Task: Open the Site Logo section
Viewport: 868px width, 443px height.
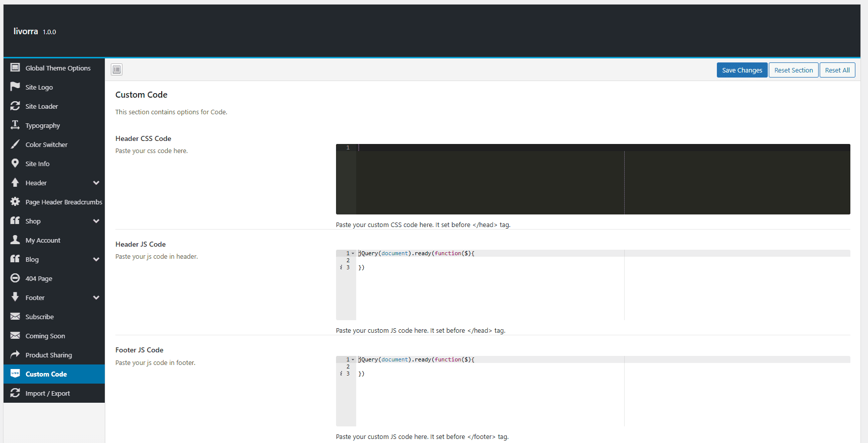Action: tap(54, 87)
